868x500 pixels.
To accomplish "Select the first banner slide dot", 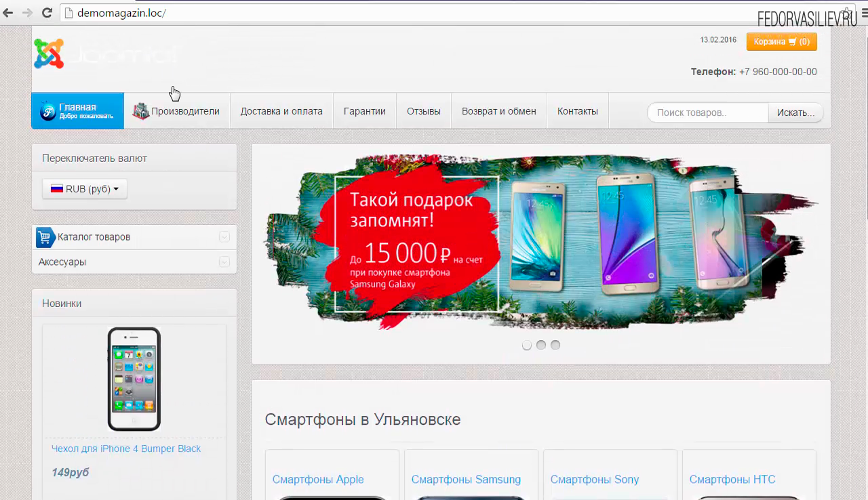I will pos(527,345).
